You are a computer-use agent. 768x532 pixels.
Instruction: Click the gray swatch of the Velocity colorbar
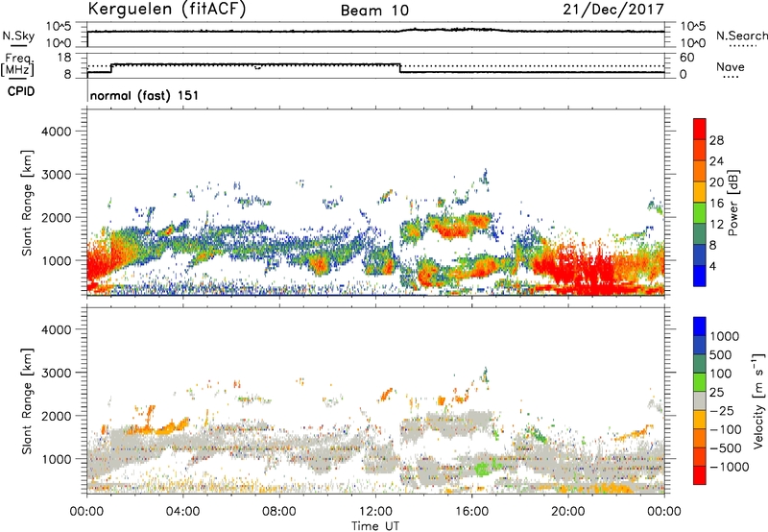pyautogui.click(x=700, y=401)
